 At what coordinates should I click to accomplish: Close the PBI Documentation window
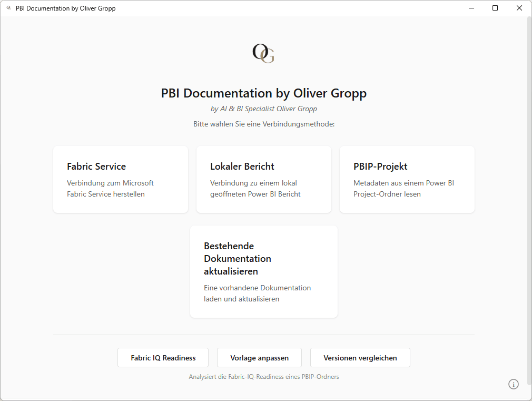coord(519,8)
